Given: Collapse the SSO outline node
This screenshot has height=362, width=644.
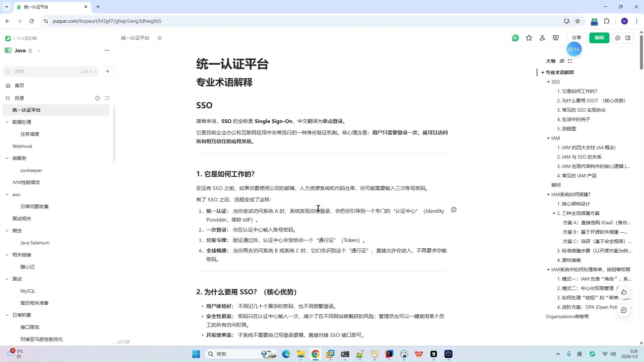Looking at the screenshot, I should pyautogui.click(x=548, y=82).
